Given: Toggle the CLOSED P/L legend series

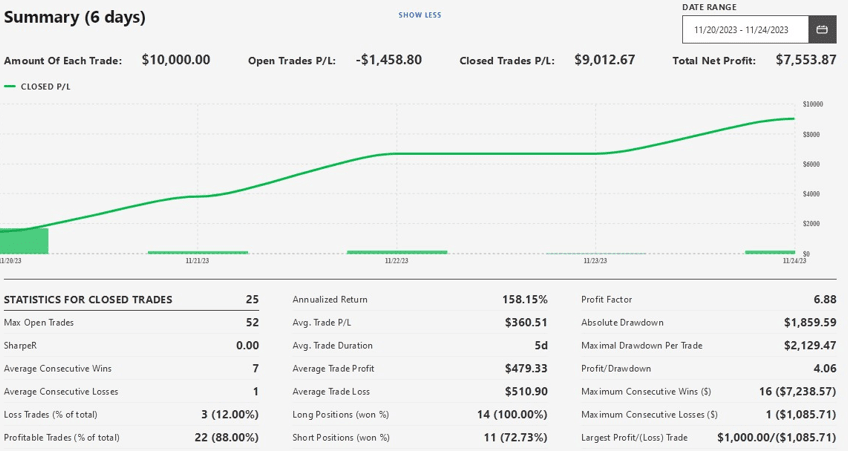Looking at the screenshot, I should point(45,87).
